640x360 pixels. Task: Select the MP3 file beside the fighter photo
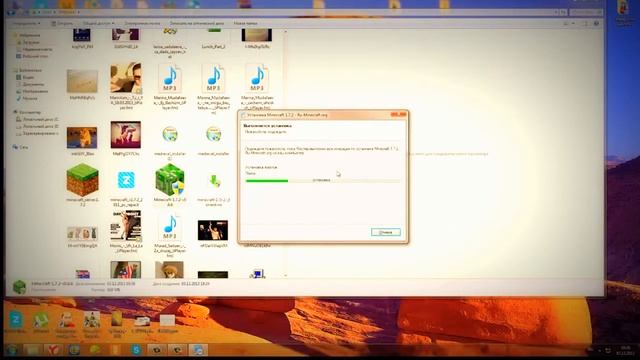[x=170, y=227]
